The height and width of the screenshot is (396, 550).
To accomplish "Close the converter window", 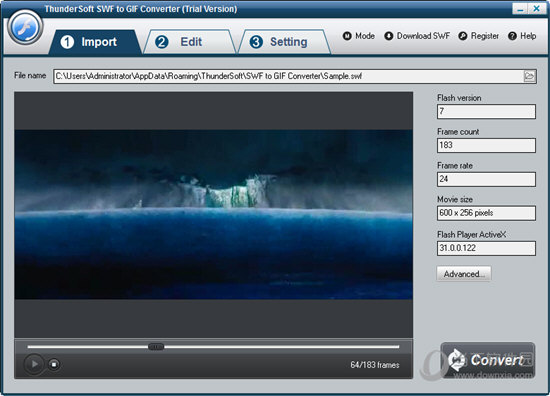I will (x=537, y=9).
